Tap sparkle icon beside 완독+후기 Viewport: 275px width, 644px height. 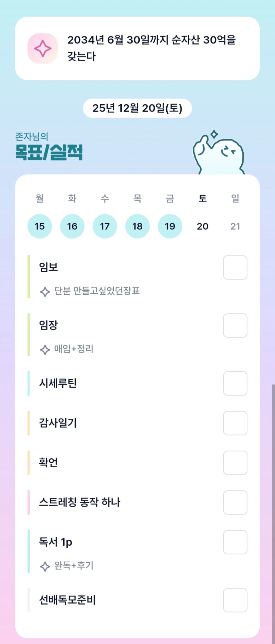(x=45, y=566)
